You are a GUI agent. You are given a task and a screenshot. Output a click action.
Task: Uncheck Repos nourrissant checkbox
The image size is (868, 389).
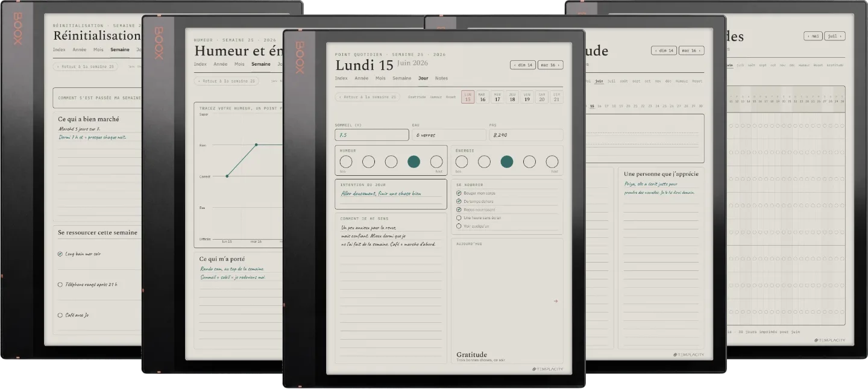(459, 210)
